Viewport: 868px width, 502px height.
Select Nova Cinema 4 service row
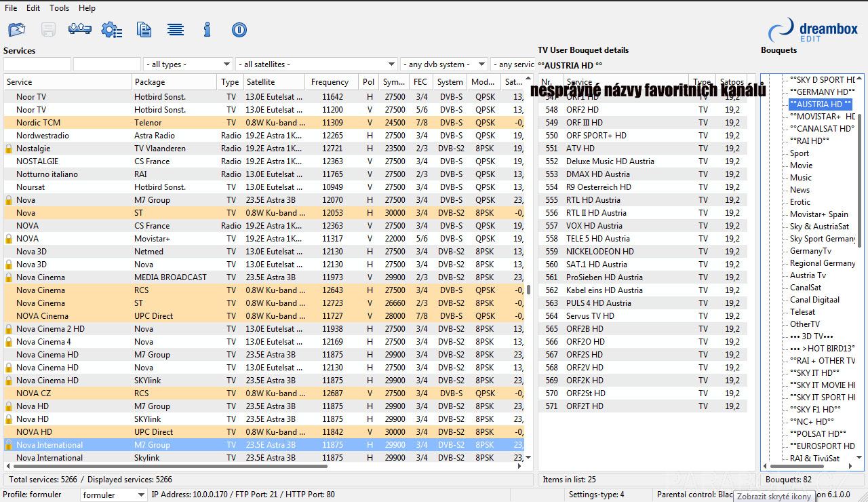[x=264, y=342]
